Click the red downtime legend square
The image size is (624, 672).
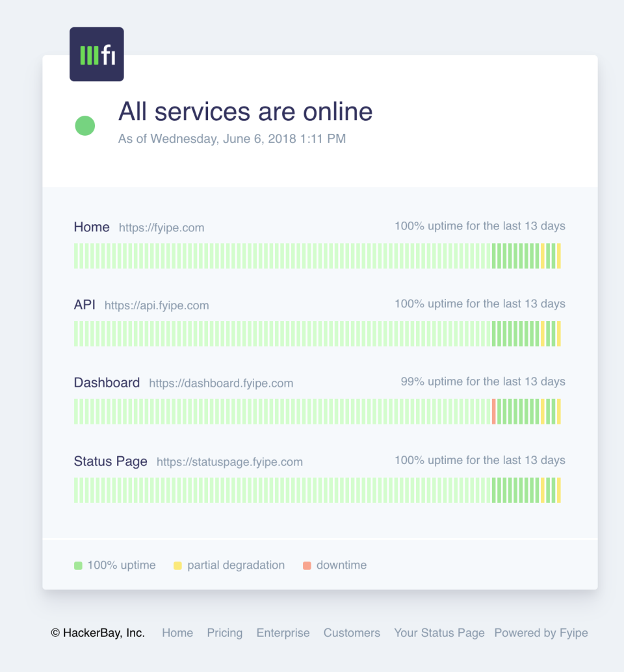coord(307,565)
